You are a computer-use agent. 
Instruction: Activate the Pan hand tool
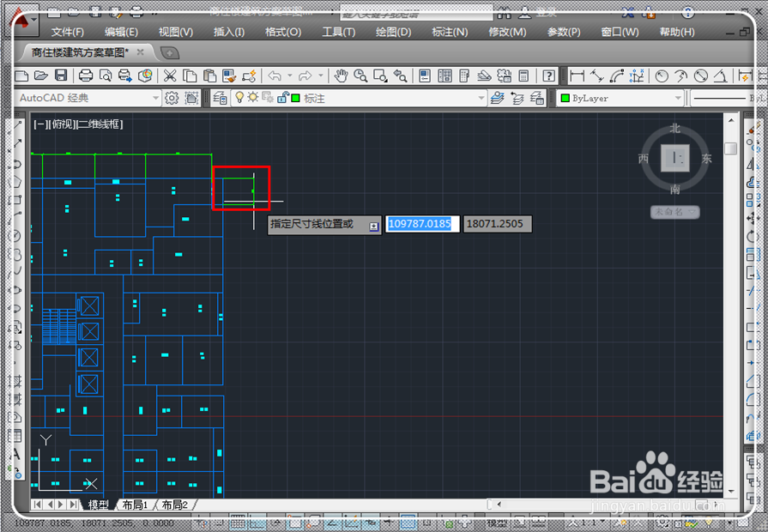[x=341, y=76]
